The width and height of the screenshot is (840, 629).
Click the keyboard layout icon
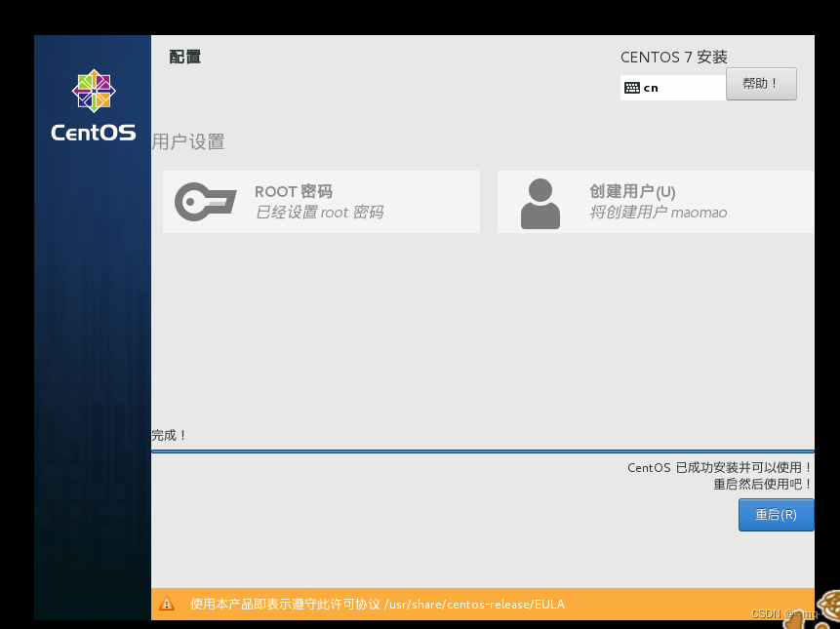(x=632, y=88)
